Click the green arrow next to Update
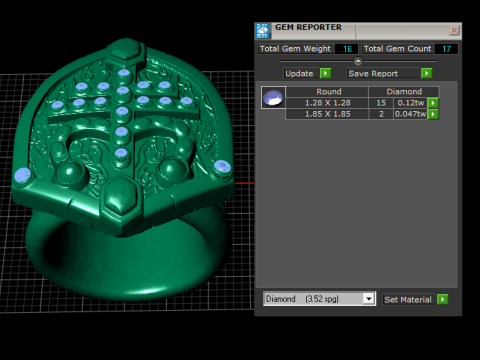Screen dimensions: 480x360 point(325,73)
